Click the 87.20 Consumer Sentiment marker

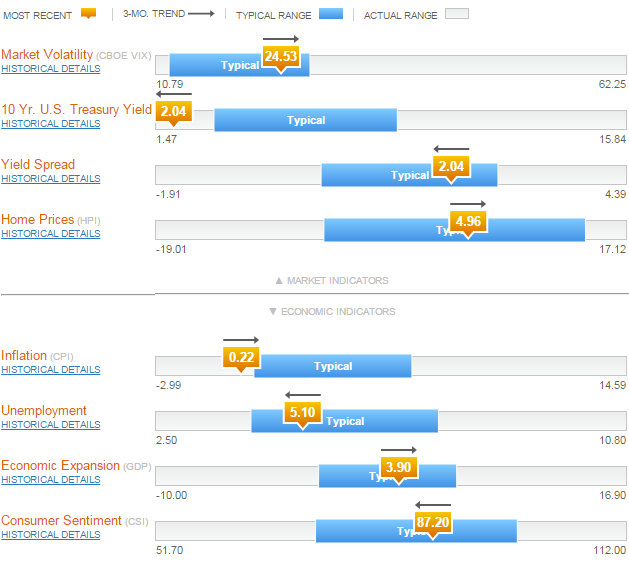(x=432, y=522)
